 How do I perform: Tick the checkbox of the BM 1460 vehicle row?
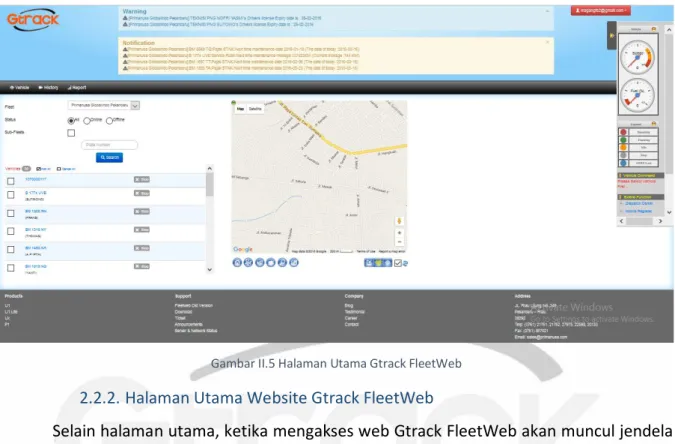click(x=11, y=249)
